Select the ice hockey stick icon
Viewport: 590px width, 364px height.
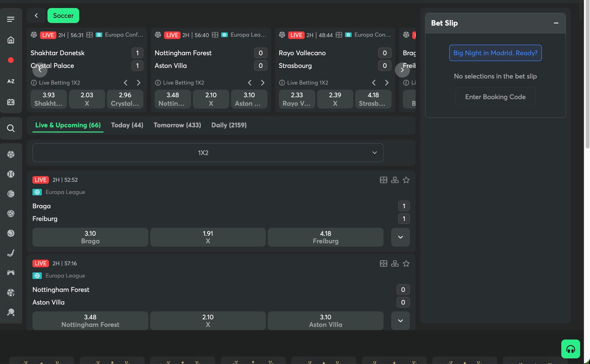(x=11, y=253)
